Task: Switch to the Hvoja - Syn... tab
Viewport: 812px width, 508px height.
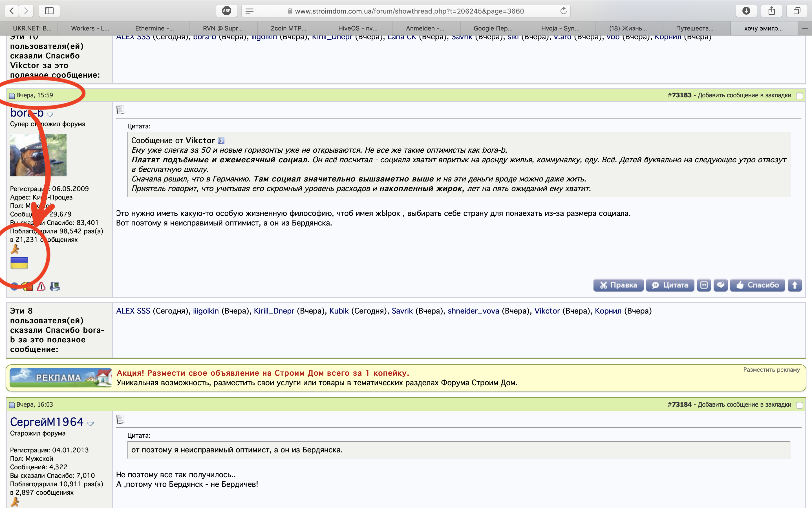Action: click(560, 29)
